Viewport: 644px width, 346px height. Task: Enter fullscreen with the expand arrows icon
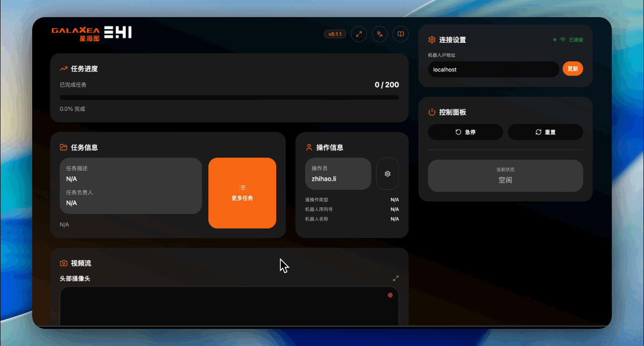358,34
